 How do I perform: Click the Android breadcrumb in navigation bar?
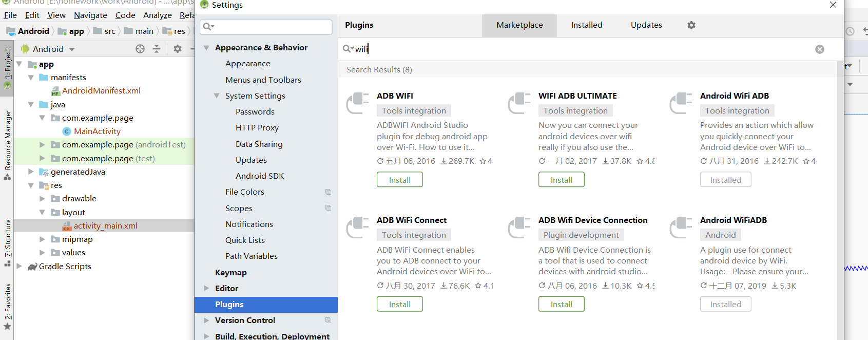point(33,31)
